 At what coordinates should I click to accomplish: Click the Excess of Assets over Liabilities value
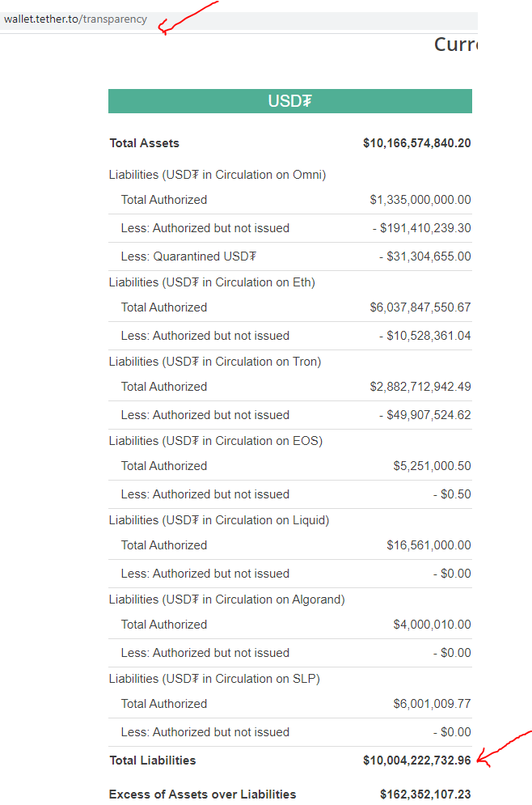tap(425, 794)
